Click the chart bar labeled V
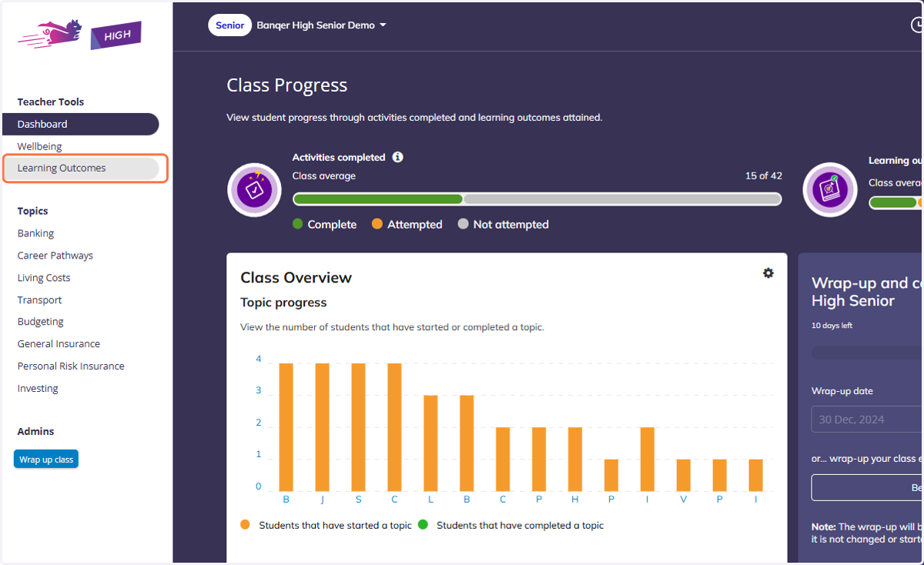 [x=684, y=476]
